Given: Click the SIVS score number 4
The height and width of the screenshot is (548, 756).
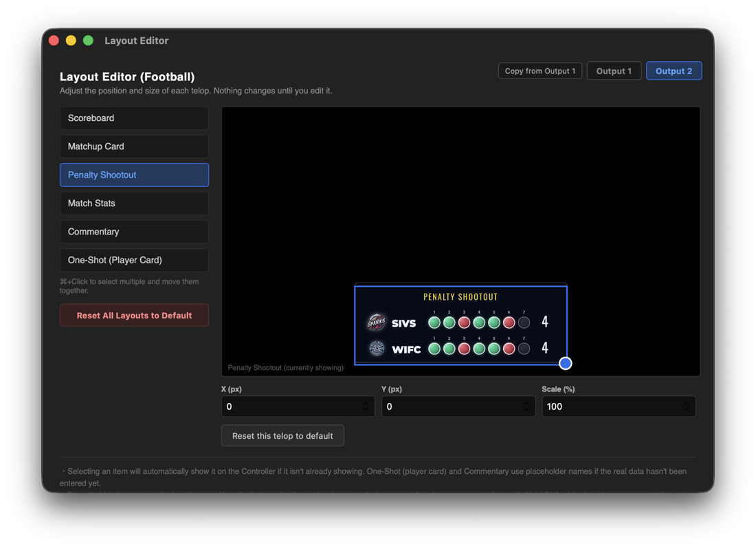Looking at the screenshot, I should (x=545, y=322).
